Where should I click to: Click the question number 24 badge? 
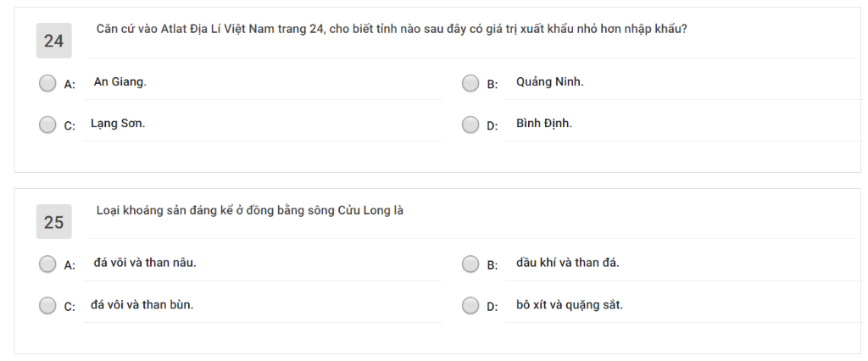click(x=53, y=41)
